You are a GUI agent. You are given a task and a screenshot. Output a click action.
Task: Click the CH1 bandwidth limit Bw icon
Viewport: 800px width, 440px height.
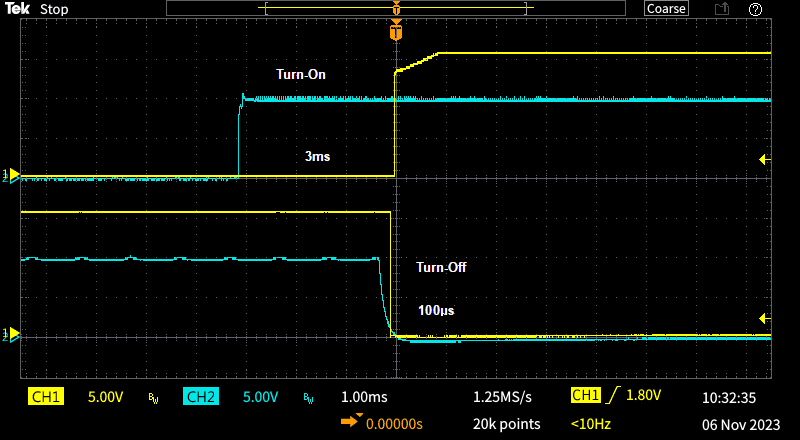(154, 398)
